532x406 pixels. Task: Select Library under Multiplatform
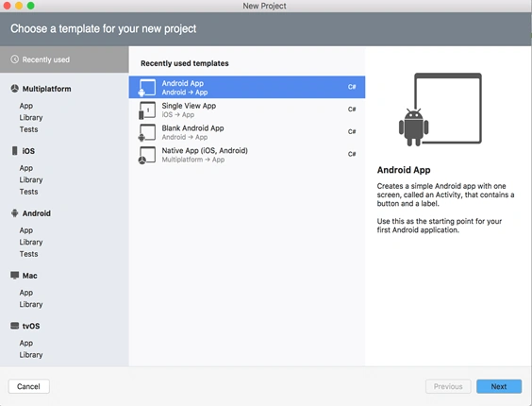31,118
